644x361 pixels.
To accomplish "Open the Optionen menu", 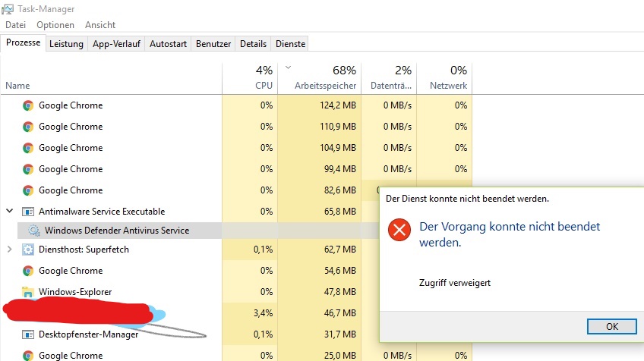I will (55, 25).
